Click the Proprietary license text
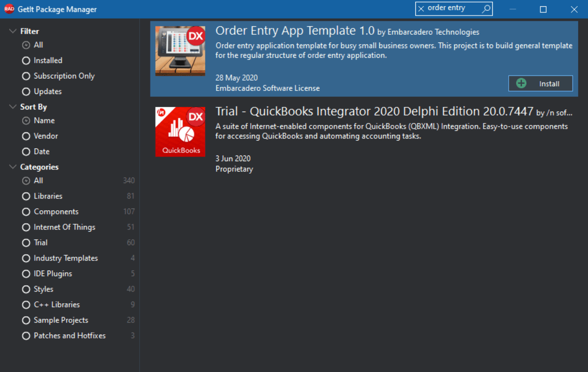Viewport: 588px width, 372px height. (x=234, y=169)
